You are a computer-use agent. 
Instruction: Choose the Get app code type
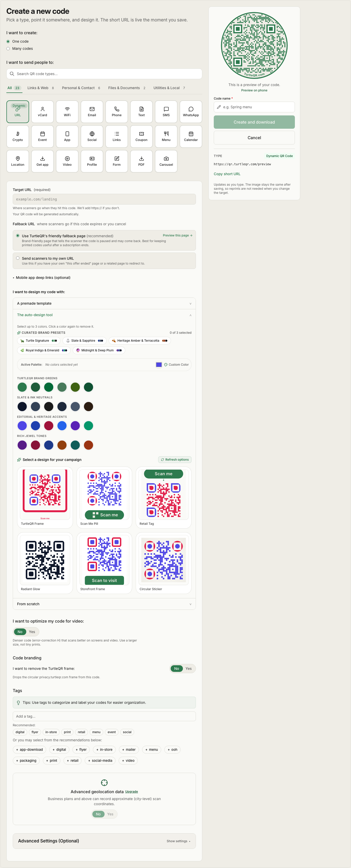(x=42, y=161)
